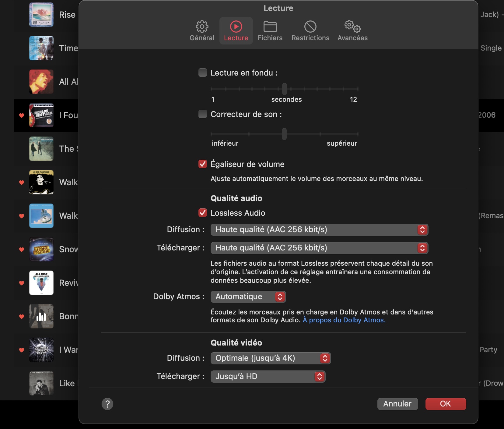This screenshot has width=504, height=429.
Task: Open the audio Diffusion quality dropdown
Action: [319, 230]
